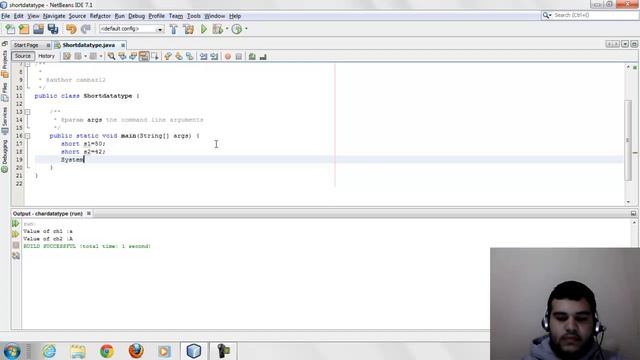640x360 pixels.
Task: Open editor documents list dropdown arrow
Action: tap(625, 44)
